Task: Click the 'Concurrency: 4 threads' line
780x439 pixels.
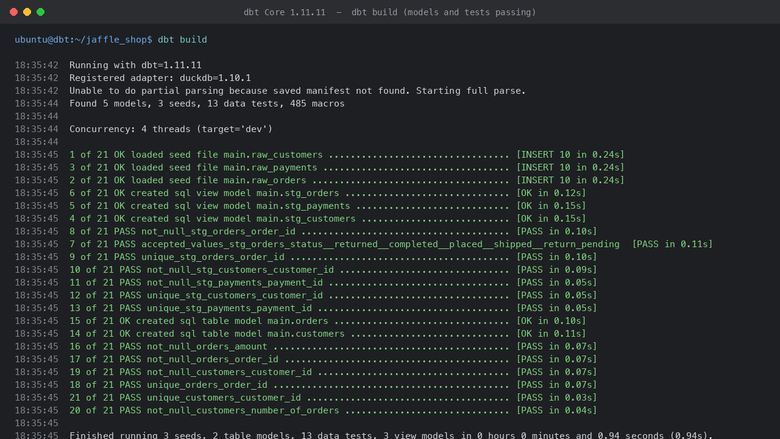Action: 171,129
